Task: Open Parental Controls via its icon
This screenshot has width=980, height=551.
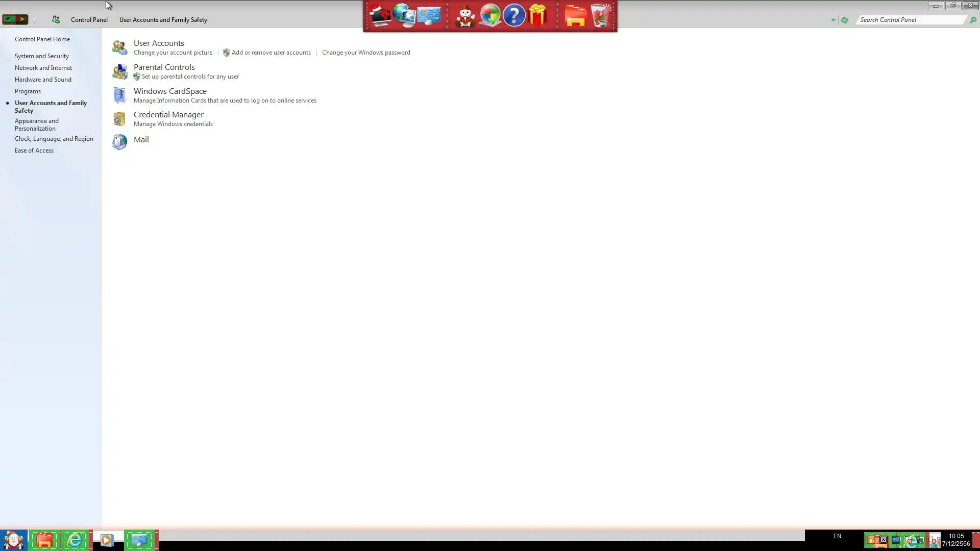Action: point(119,71)
